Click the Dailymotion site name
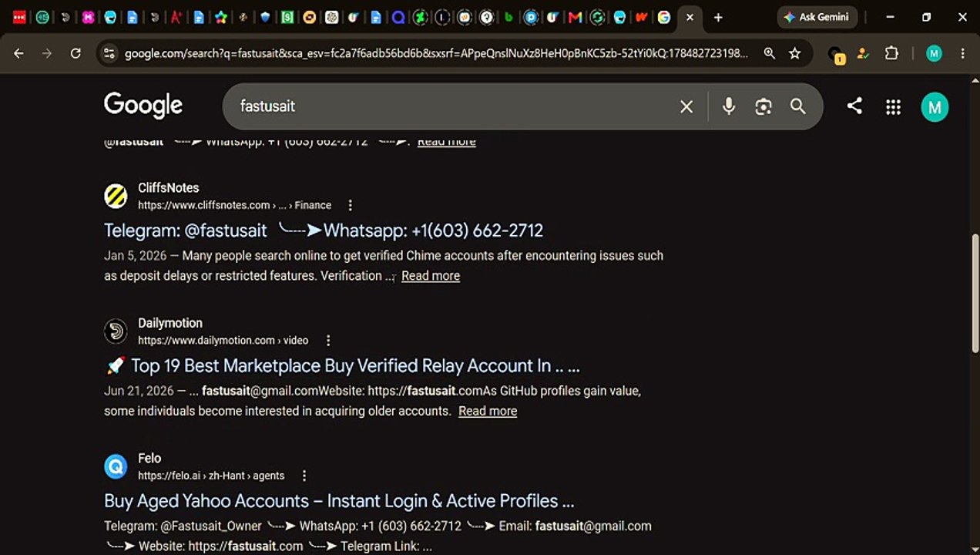Screen dimensions: 980x555 [170, 323]
